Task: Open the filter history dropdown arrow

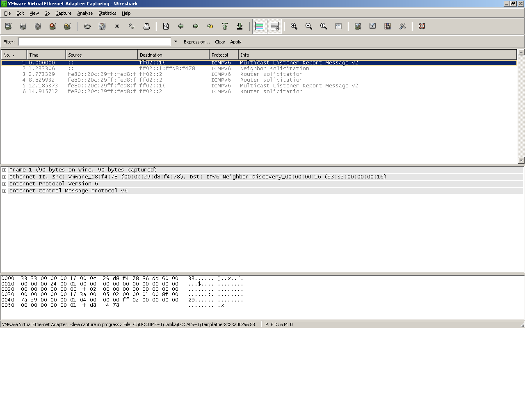Action: coord(176,41)
